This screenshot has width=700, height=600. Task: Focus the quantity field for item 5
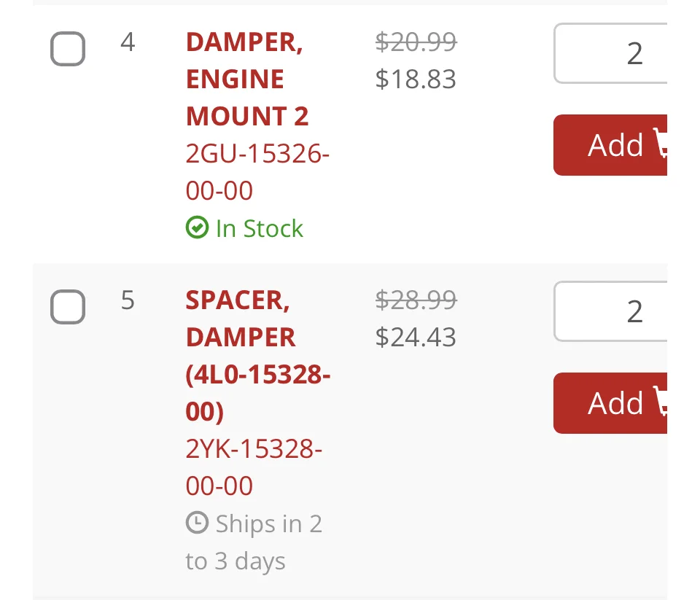612,311
